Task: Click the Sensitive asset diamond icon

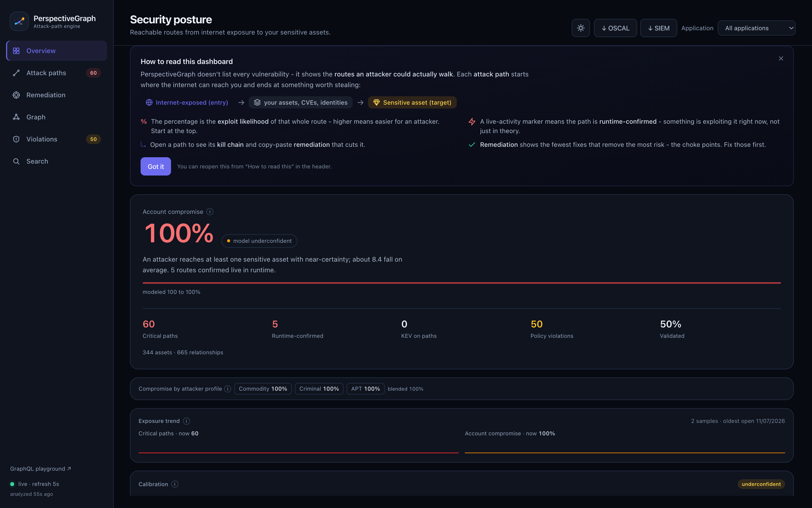Action: [377, 102]
